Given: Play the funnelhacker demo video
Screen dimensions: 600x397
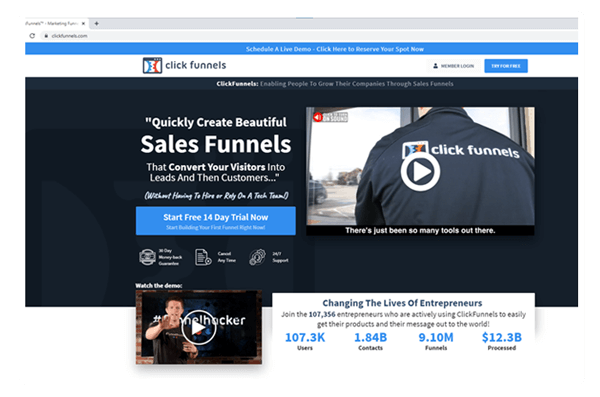Looking at the screenshot, I should coord(199,327).
